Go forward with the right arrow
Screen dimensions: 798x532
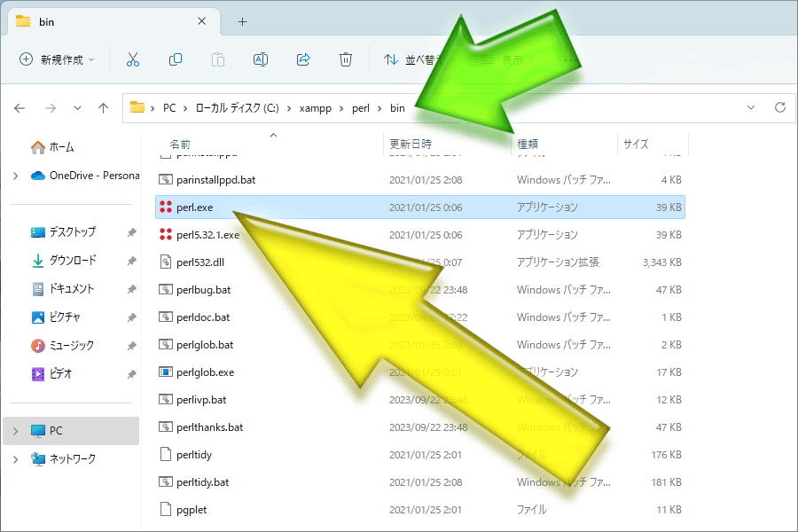coord(51,108)
